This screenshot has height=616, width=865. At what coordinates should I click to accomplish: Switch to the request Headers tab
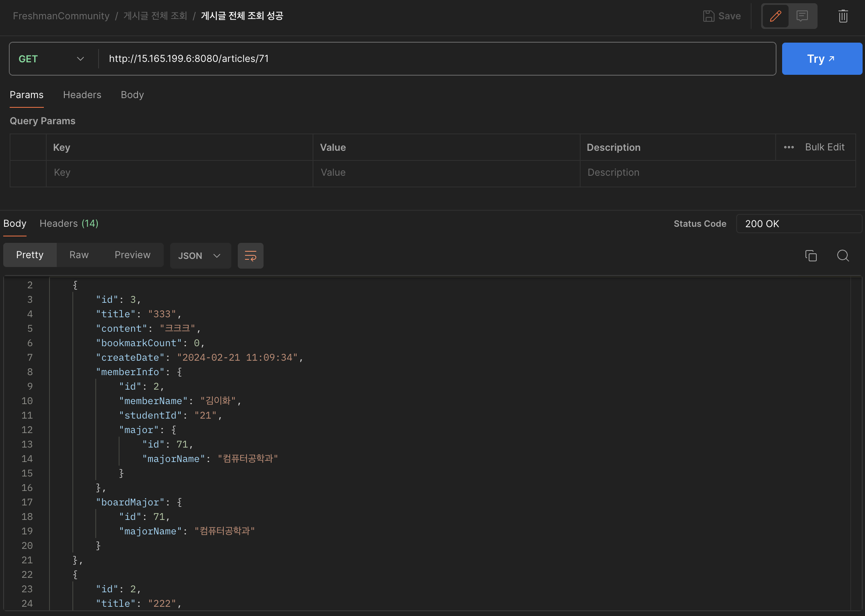click(x=82, y=95)
